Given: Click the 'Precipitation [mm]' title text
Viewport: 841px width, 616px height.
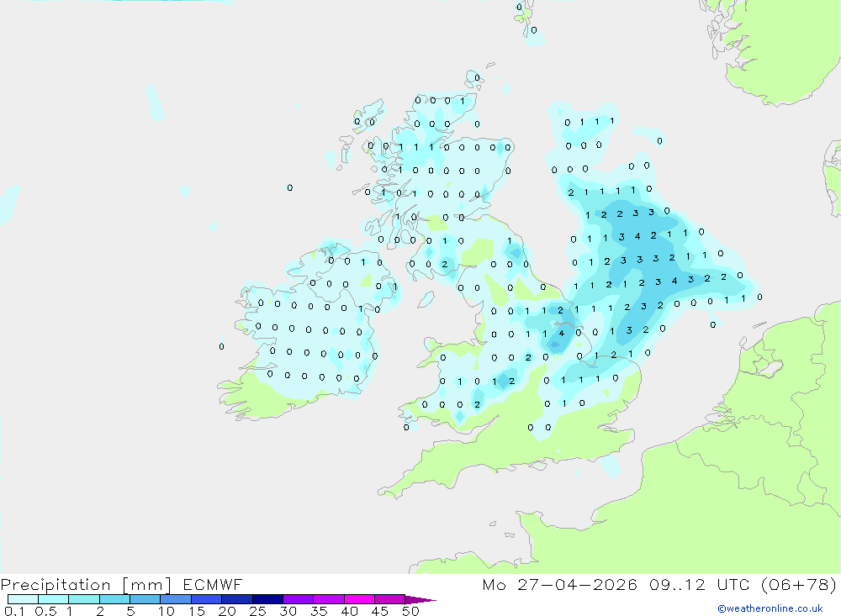Looking at the screenshot, I should point(86,584).
